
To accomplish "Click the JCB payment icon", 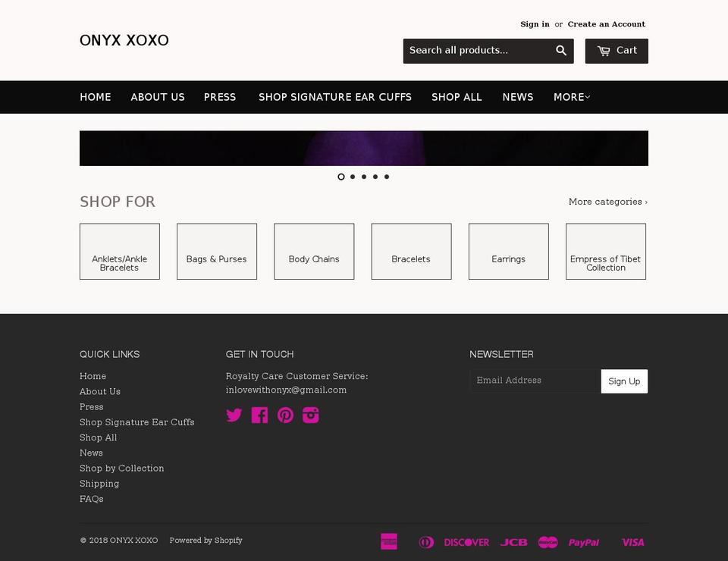I will pyautogui.click(x=513, y=542).
